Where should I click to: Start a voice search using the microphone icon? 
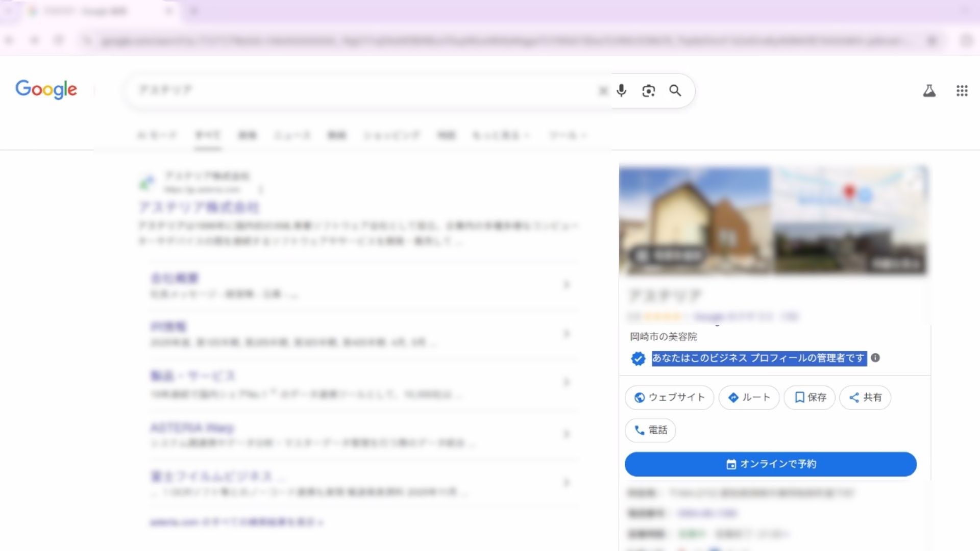point(621,90)
